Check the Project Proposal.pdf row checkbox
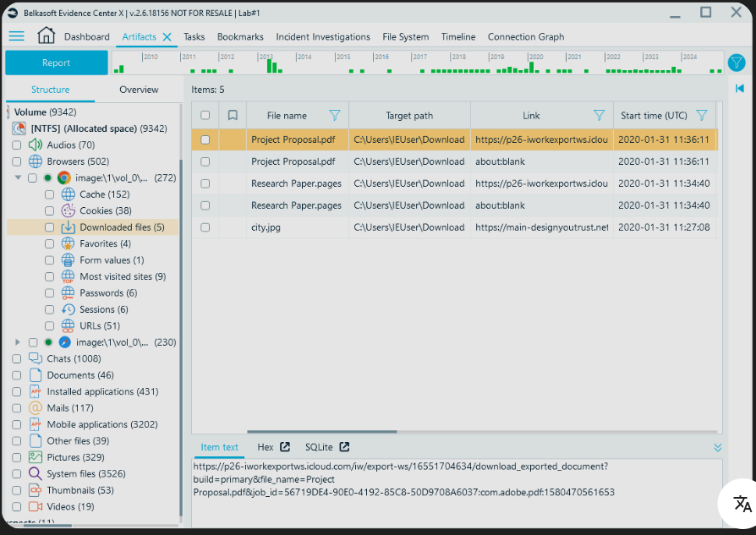The image size is (756, 535). click(204, 139)
